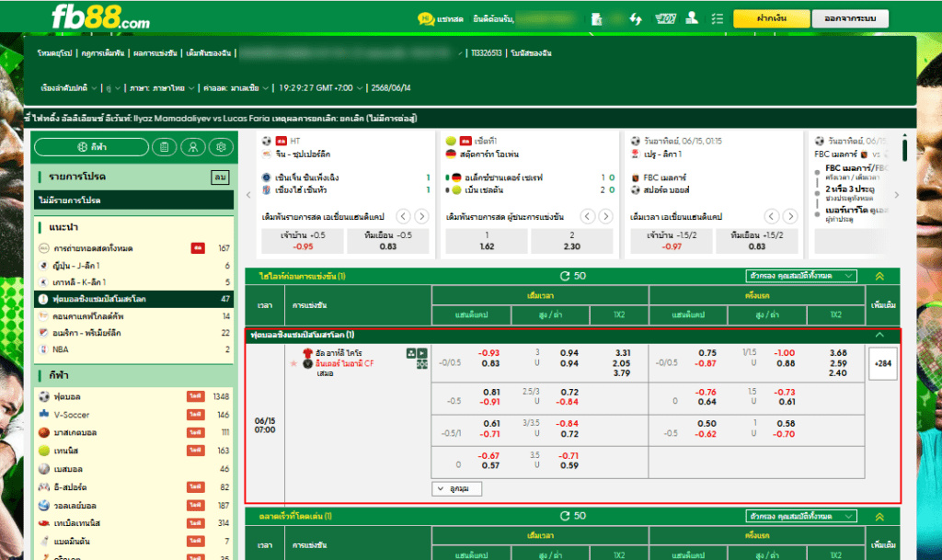Select the V-Soccer sport icon in the sidebar
942x560 pixels.
44,414
